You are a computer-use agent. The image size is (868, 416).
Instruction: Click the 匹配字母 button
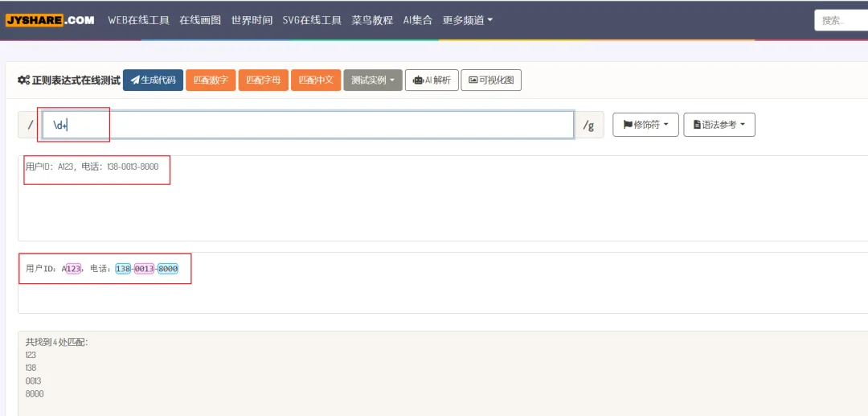pyautogui.click(x=263, y=80)
